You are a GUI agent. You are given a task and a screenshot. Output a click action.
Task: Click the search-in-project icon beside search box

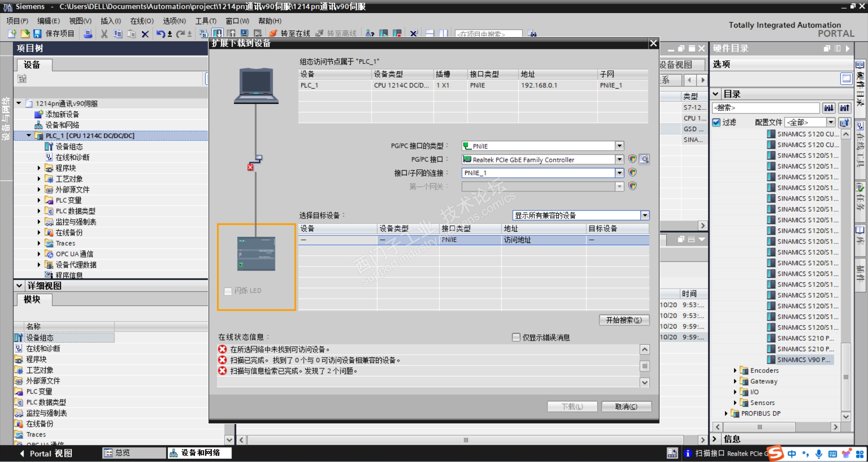click(x=533, y=33)
